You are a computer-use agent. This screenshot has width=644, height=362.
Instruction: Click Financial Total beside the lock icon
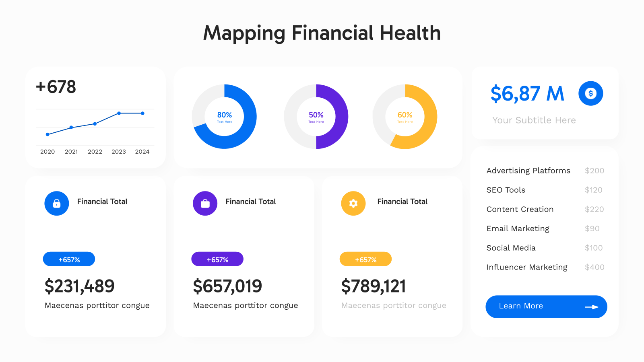102,202
